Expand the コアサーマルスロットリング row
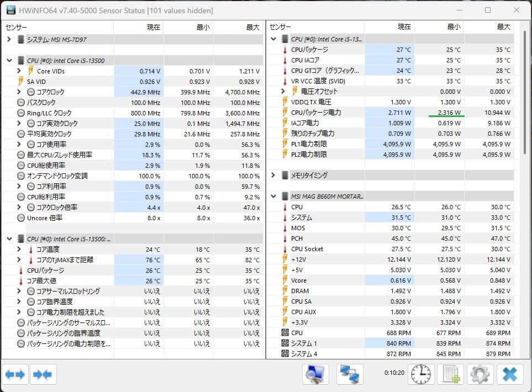 point(19,291)
